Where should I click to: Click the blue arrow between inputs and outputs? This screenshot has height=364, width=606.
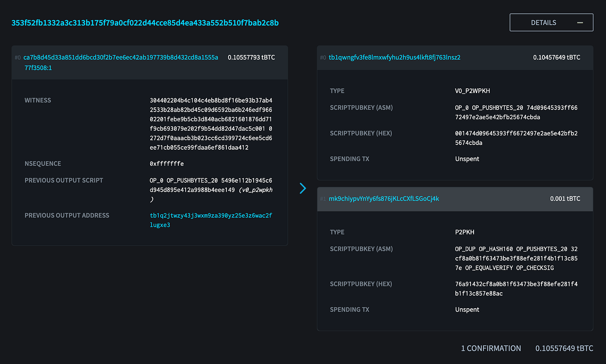tap(303, 188)
